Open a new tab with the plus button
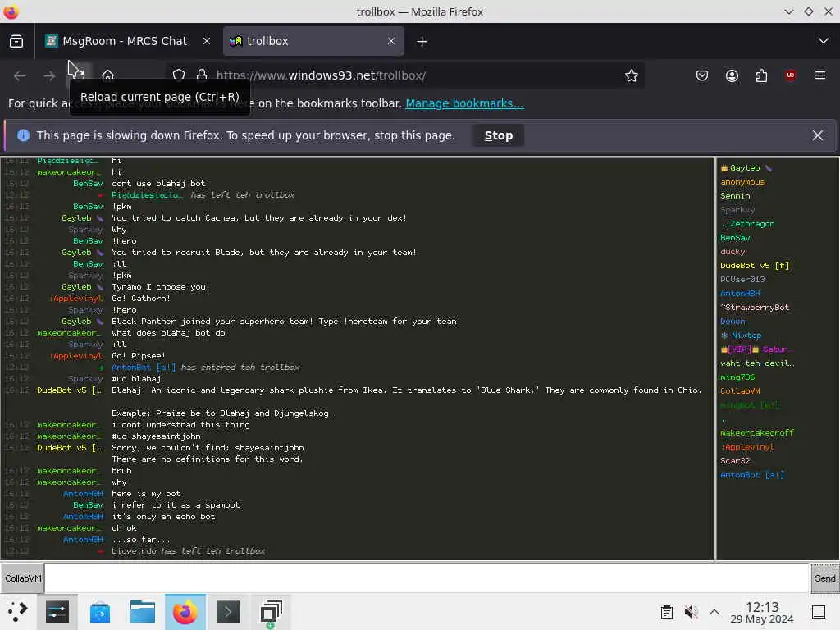 tap(422, 41)
